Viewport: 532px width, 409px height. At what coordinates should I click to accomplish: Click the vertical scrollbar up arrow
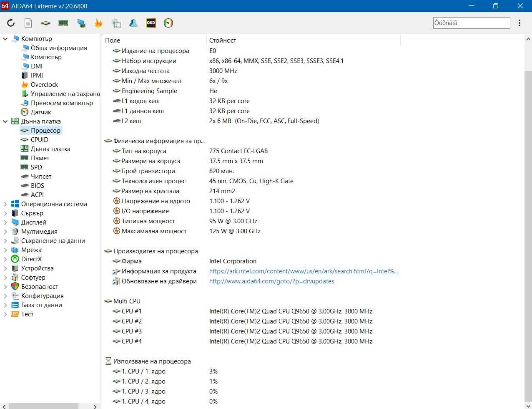[x=528, y=39]
